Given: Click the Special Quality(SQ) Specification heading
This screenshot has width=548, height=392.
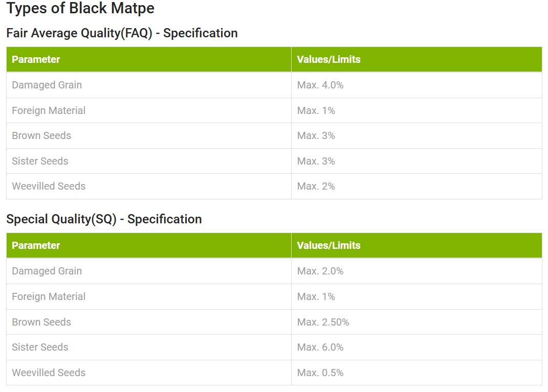Looking at the screenshot, I should (104, 219).
